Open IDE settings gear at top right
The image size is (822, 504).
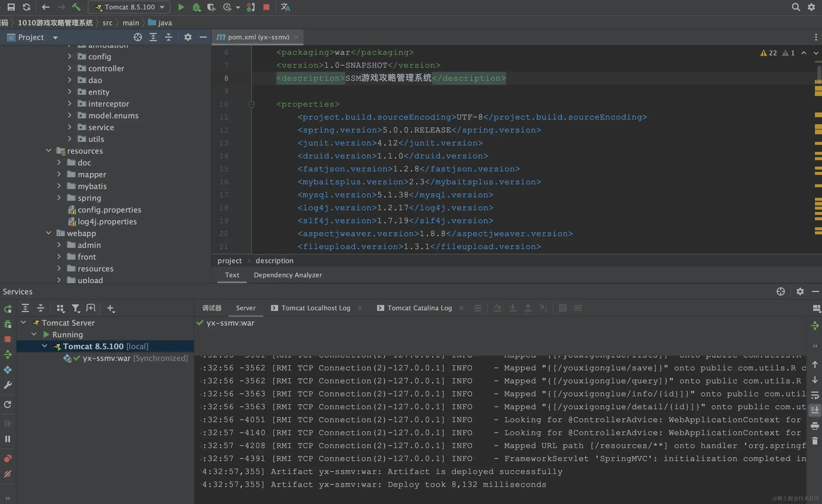click(x=811, y=7)
